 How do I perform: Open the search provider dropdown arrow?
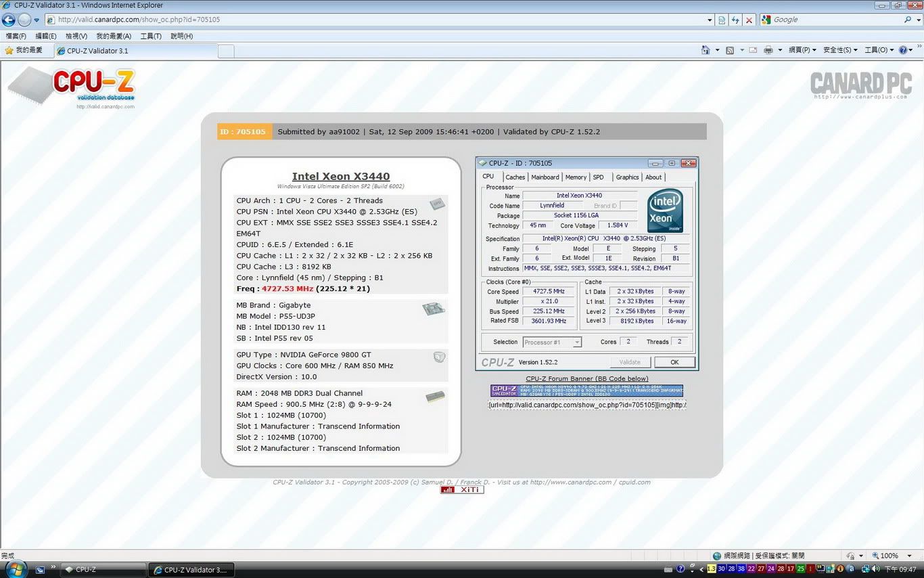point(918,20)
